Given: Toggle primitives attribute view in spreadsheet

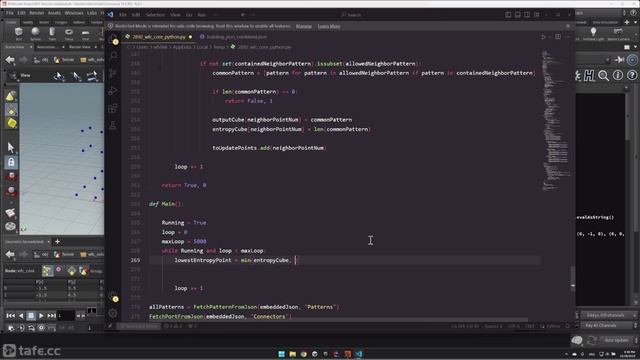Looking at the screenshot, I should (71, 271).
